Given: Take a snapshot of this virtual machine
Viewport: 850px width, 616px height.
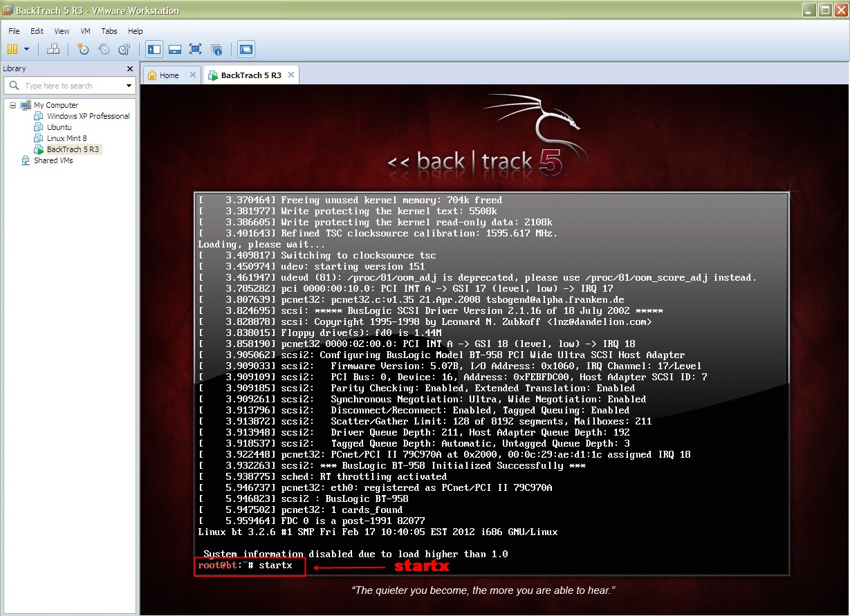Looking at the screenshot, I should [83, 49].
